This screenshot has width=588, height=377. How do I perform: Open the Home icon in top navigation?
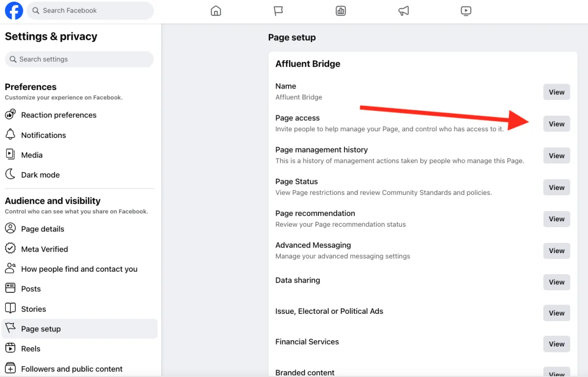point(216,11)
